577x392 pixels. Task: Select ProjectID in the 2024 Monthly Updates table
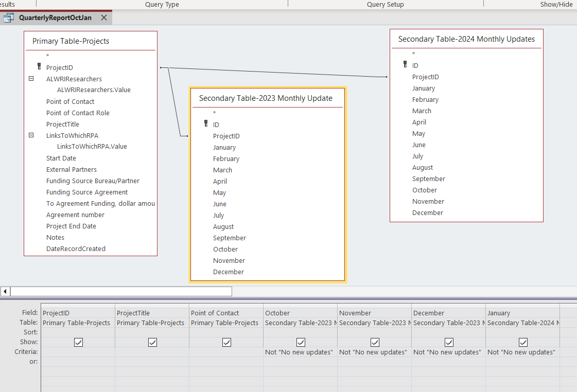[425, 77]
